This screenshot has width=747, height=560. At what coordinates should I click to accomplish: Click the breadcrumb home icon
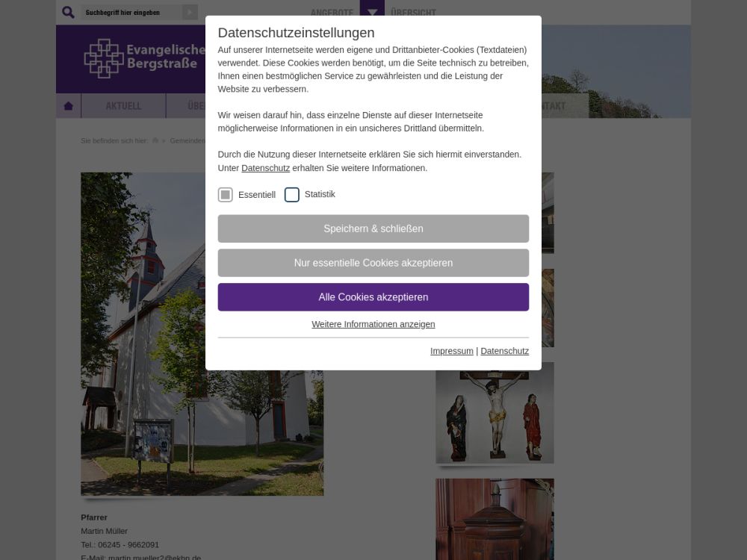point(155,140)
